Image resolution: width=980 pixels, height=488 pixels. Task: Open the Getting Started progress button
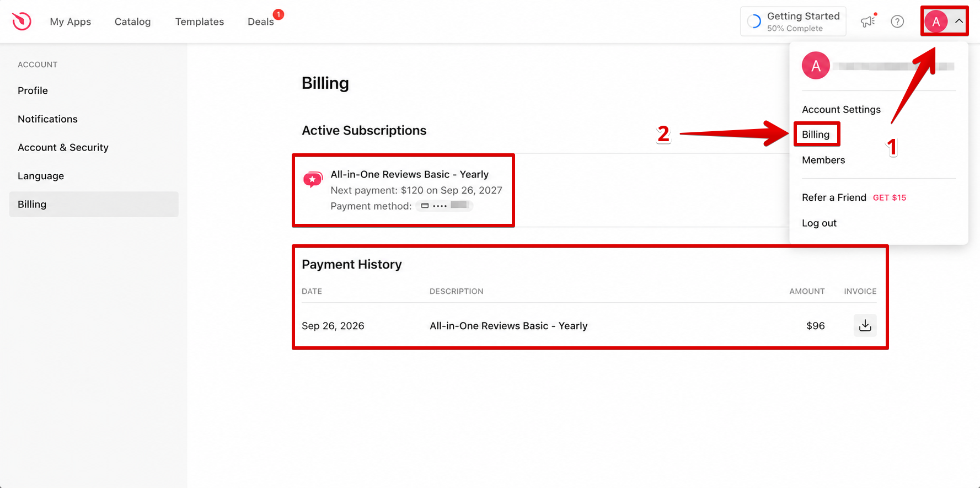(793, 22)
